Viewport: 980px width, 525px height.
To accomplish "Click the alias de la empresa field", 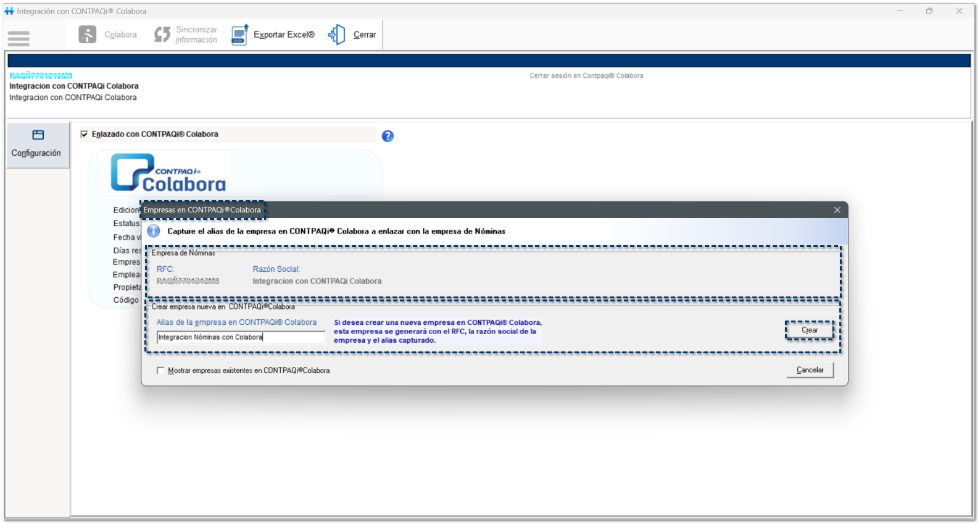I will point(241,337).
